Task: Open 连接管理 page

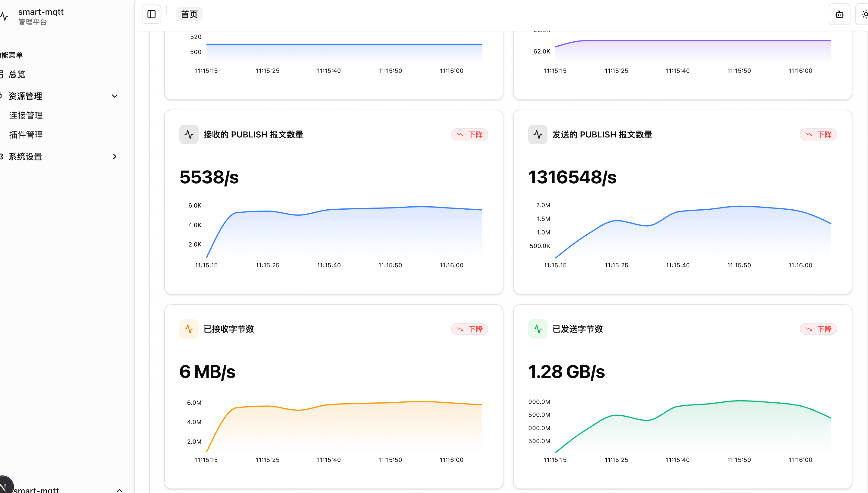Action: click(x=26, y=115)
